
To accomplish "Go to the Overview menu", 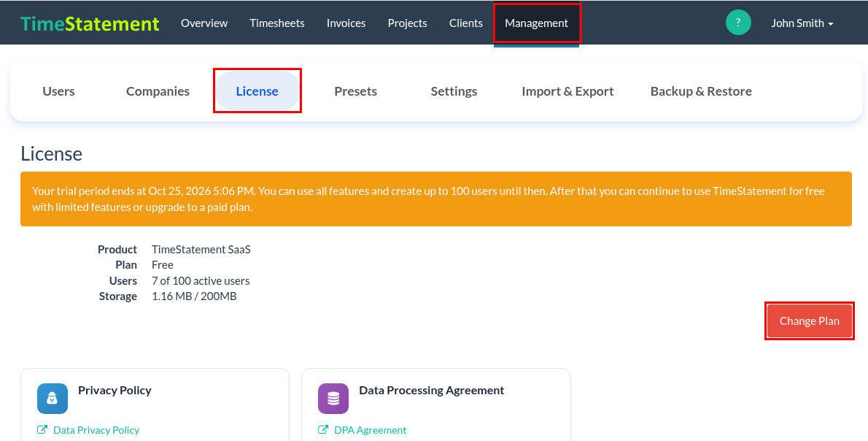I will tap(204, 23).
